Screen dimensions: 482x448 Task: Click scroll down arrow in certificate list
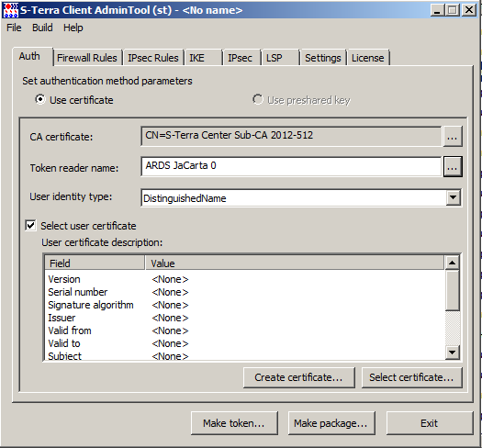pyautogui.click(x=452, y=353)
